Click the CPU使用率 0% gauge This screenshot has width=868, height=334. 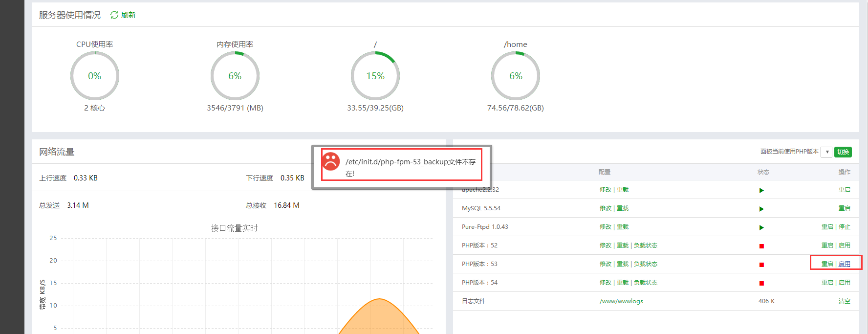pyautogui.click(x=95, y=76)
